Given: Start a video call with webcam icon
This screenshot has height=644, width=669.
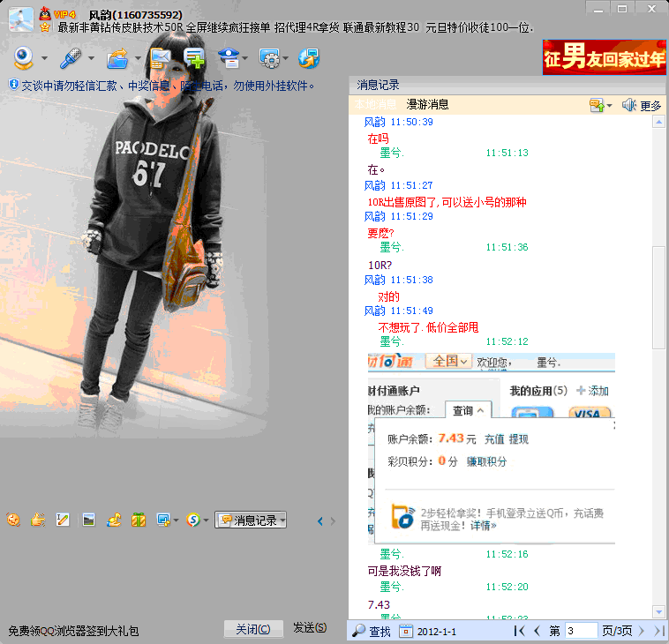Looking at the screenshot, I should [x=24, y=57].
